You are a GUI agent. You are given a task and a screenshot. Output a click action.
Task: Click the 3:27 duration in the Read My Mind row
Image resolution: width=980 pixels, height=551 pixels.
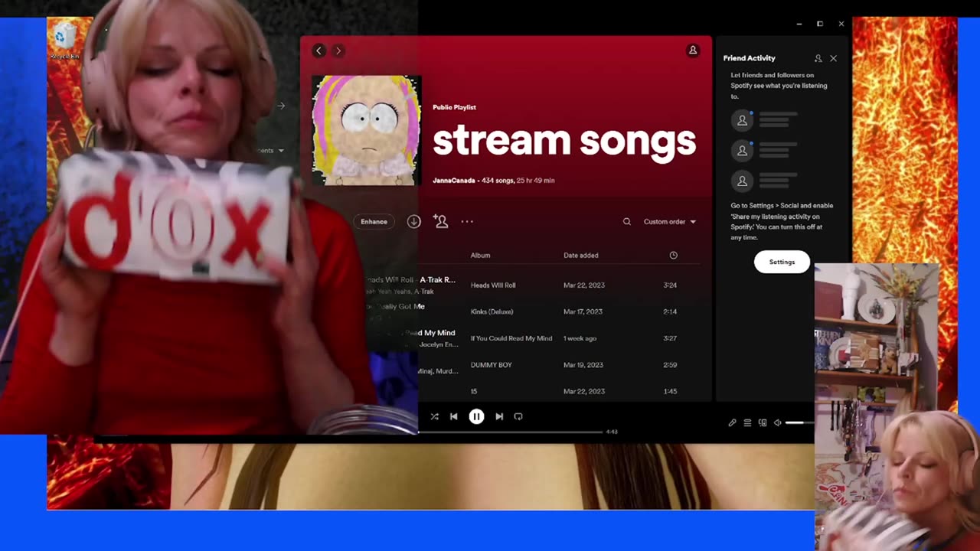[x=670, y=338]
